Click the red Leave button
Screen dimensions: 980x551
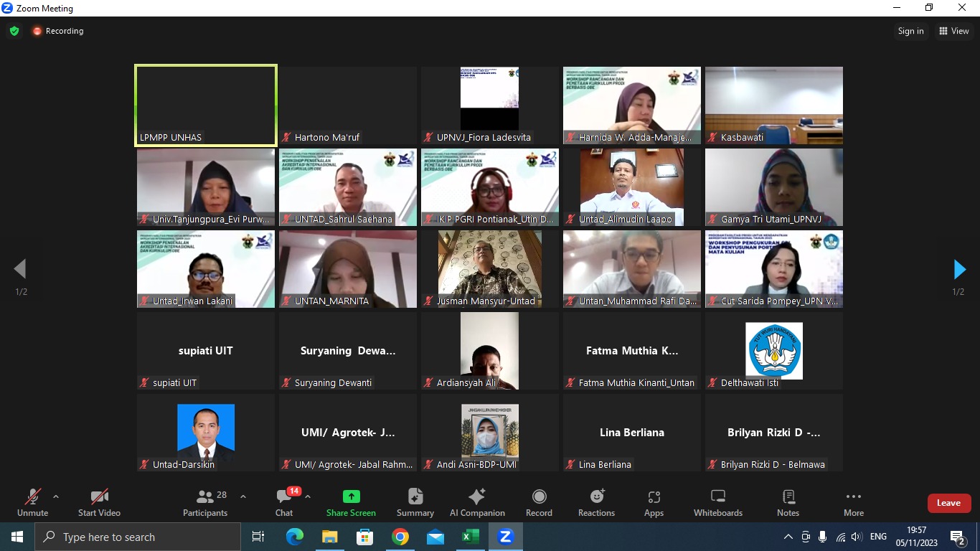coord(948,503)
